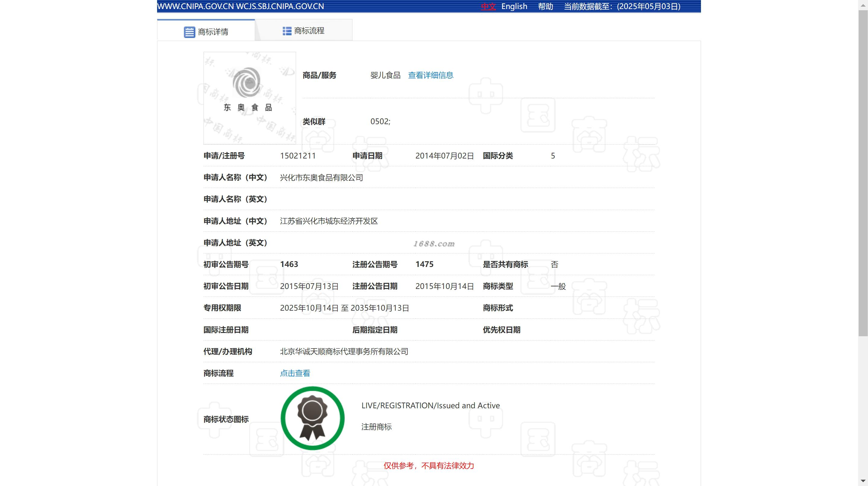This screenshot has height=486, width=868.
Task: Click data cutoff date 2025年05月03日
Action: [x=649, y=6]
